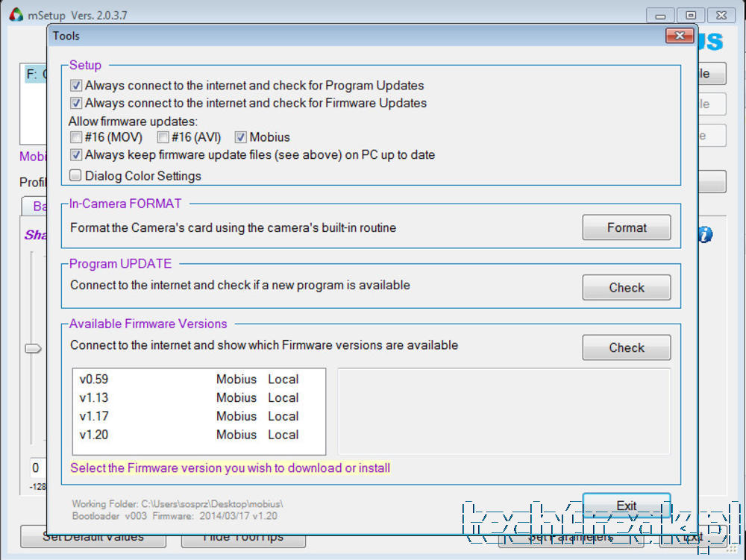The height and width of the screenshot is (560, 746).
Task: Select firmware version v0.59 in the list
Action: point(199,380)
